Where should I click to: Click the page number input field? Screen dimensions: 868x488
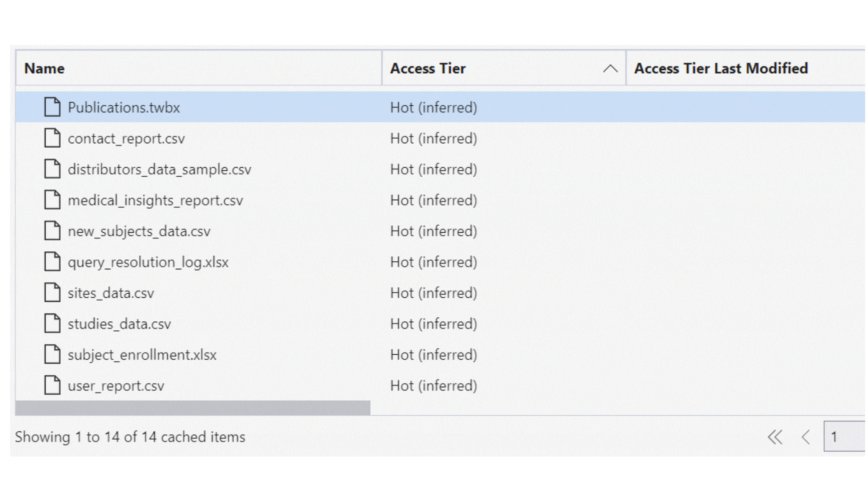[x=844, y=437]
